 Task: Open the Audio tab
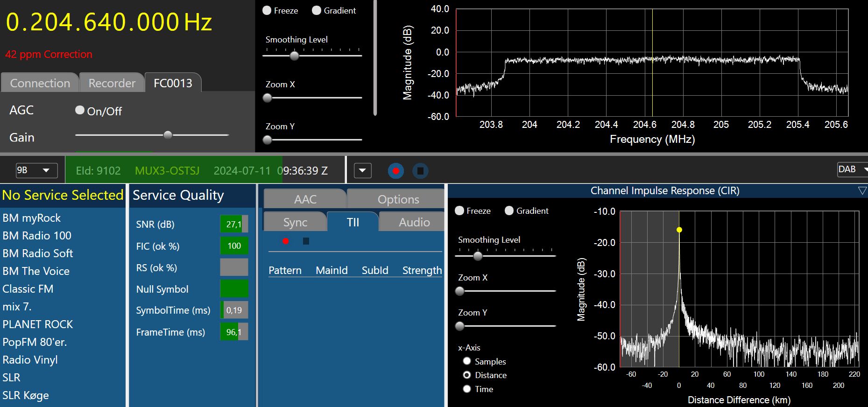pos(414,222)
